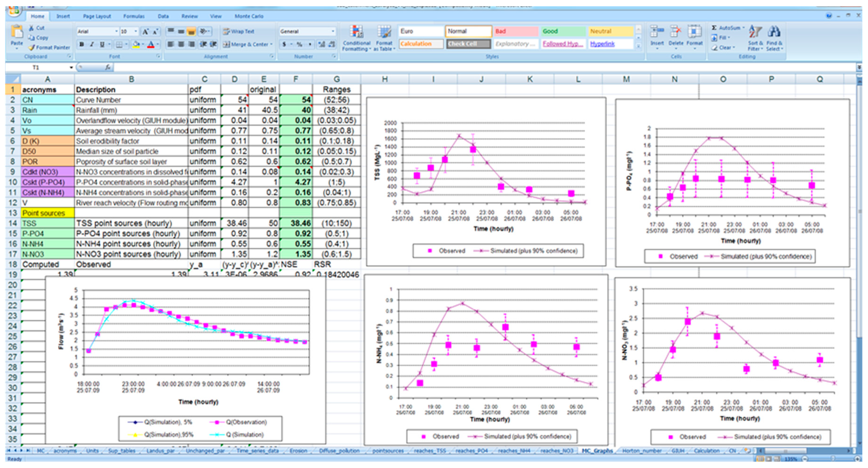Toggle Wrap Text for cells
Viewport: 868px width, 468px height.
[239, 31]
